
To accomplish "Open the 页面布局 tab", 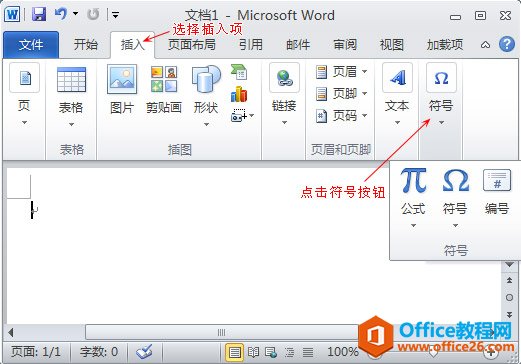I will coord(192,44).
